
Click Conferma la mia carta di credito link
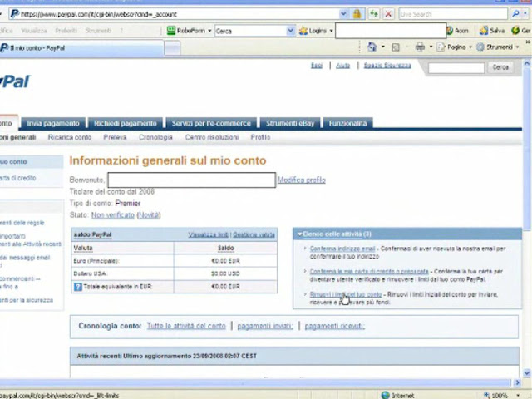click(369, 272)
